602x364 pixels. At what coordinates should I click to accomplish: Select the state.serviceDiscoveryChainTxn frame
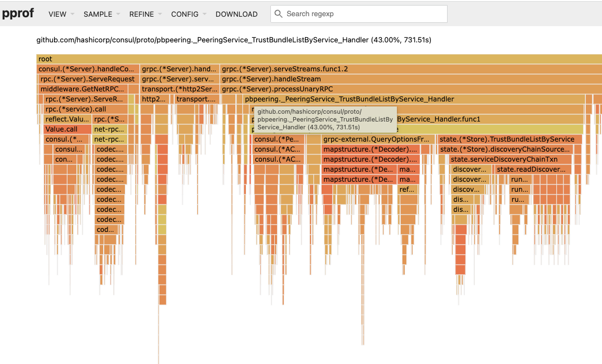tap(510, 159)
